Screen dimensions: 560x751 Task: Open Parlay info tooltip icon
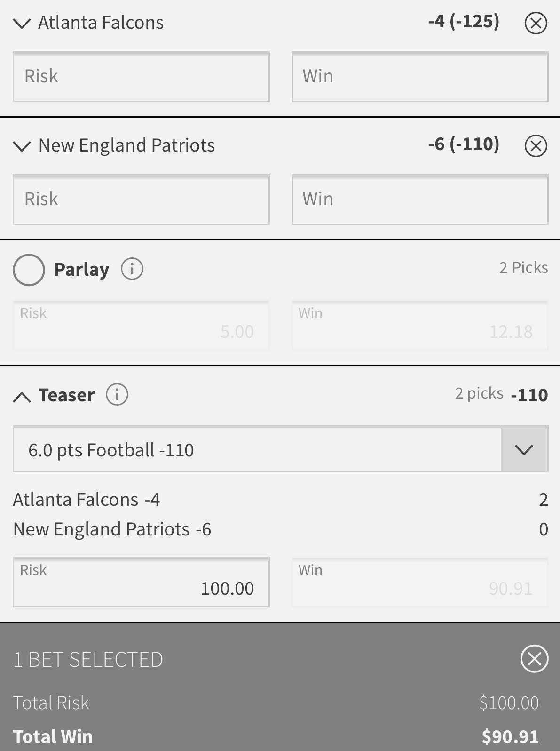[132, 269]
